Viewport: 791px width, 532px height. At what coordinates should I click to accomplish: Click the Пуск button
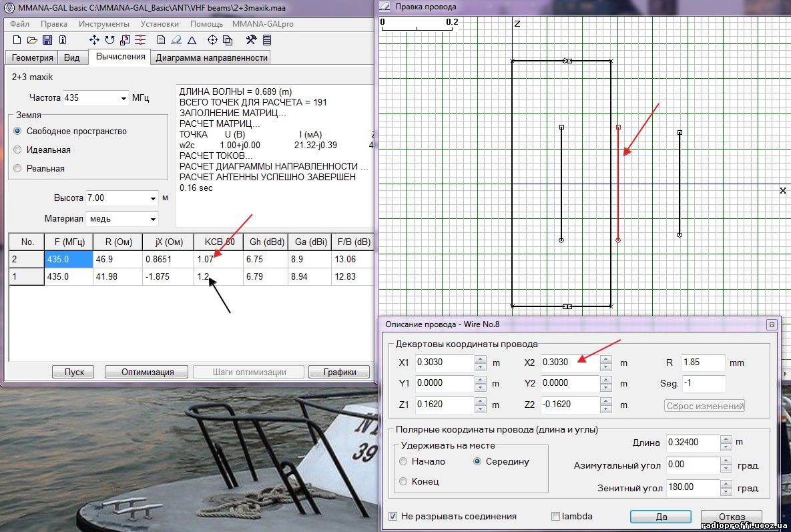click(x=74, y=372)
